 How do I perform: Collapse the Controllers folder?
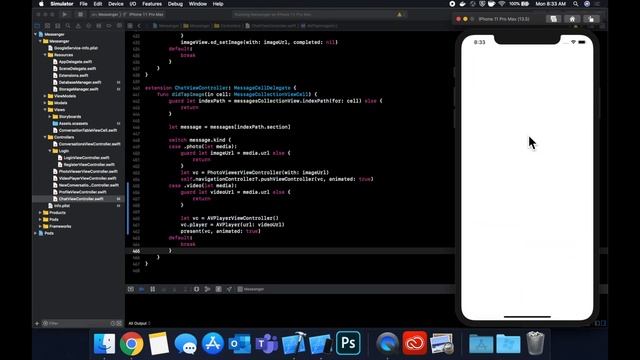point(45,137)
